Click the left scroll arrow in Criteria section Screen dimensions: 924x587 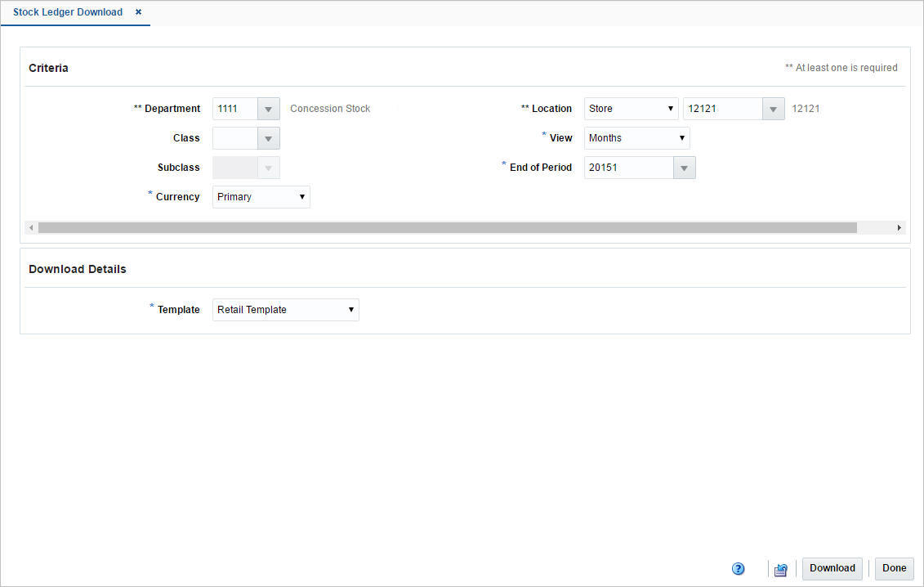coord(31,227)
